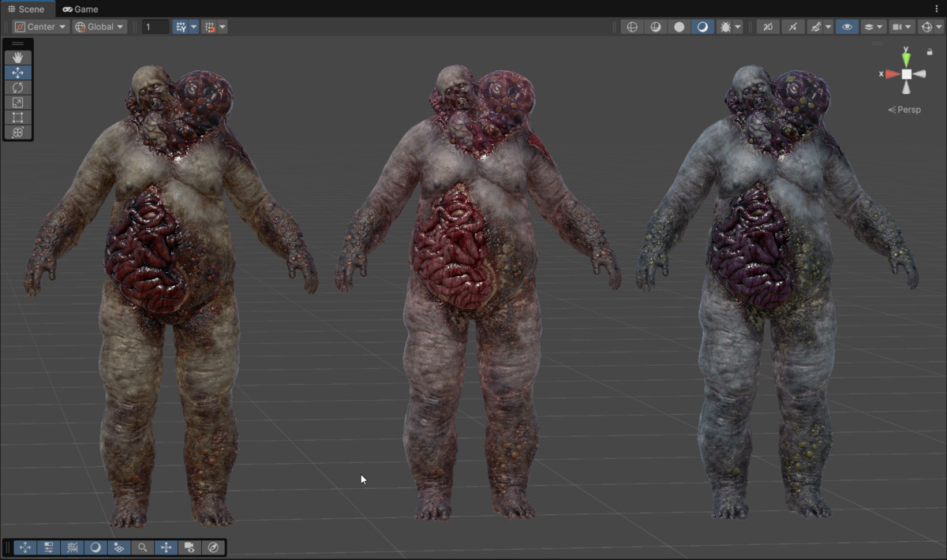
Task: Toggle Draw Modes overlay in bottom bar
Action: [x=95, y=547]
